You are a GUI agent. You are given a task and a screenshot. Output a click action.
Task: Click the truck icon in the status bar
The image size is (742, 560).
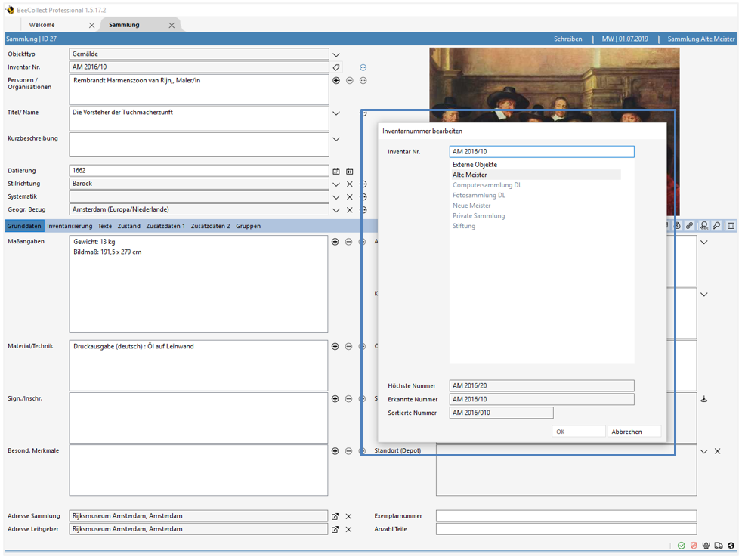click(x=718, y=545)
